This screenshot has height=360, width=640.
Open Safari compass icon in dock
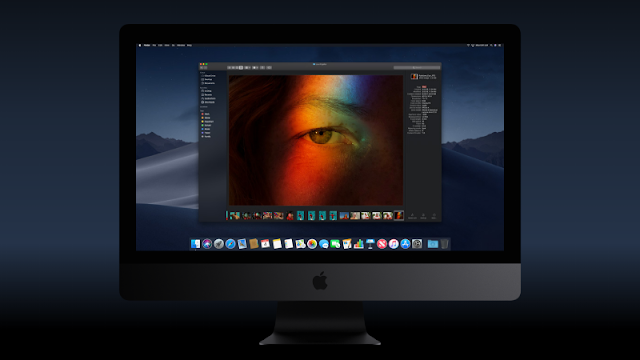(x=230, y=244)
